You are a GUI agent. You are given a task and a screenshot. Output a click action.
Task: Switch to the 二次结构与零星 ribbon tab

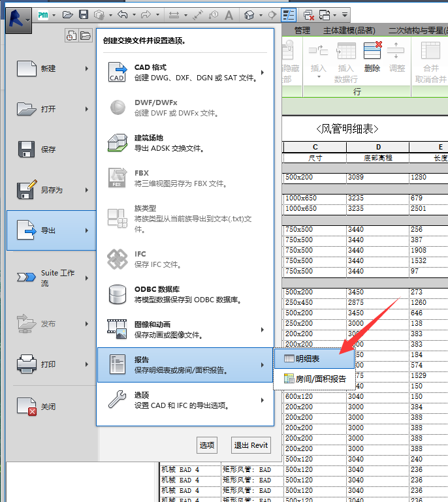[418, 31]
